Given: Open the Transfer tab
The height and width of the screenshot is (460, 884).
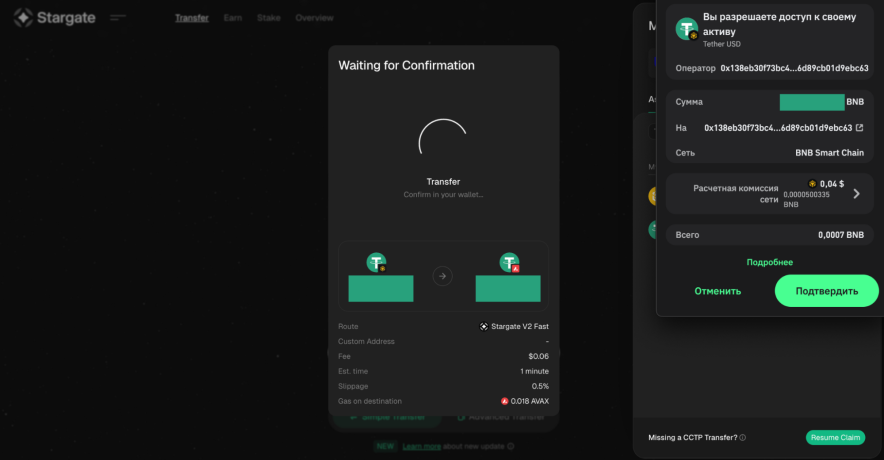Looking at the screenshot, I should pos(191,18).
